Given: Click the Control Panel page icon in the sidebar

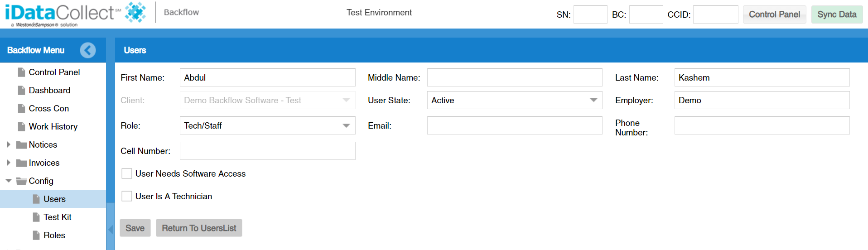Looking at the screenshot, I should pyautogui.click(x=21, y=72).
